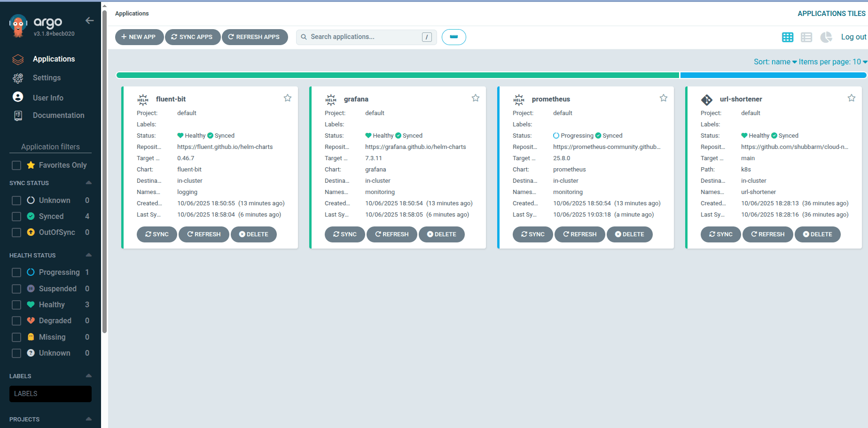Click the REFRESH APPS button

255,37
